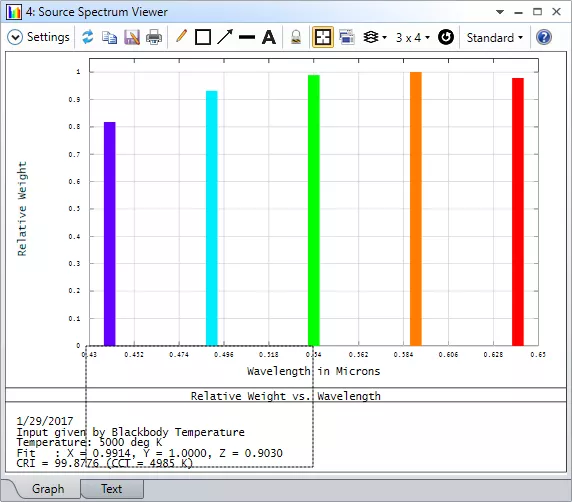Open the layers stack dropdown

coord(375,37)
